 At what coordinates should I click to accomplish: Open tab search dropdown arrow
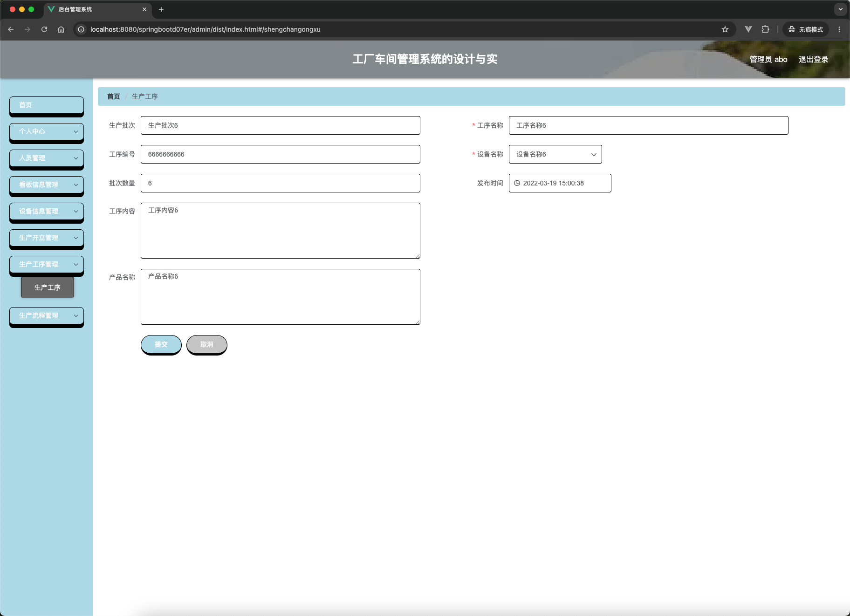pos(841,9)
